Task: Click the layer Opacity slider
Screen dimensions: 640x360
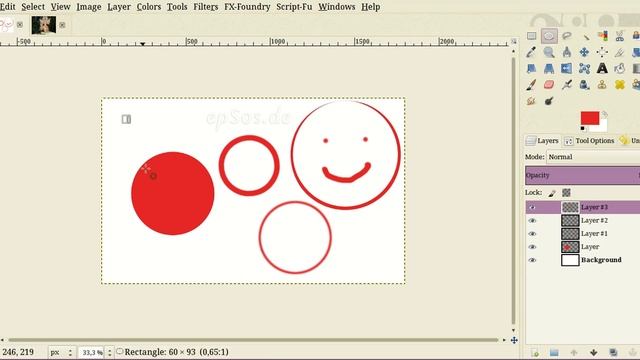Action: coord(582,175)
